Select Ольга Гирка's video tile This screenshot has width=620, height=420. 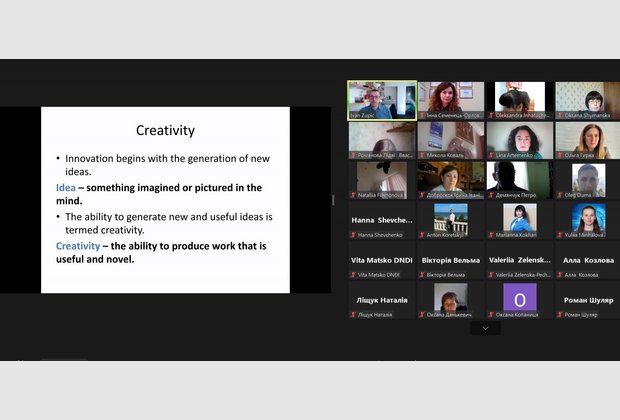[x=588, y=140]
